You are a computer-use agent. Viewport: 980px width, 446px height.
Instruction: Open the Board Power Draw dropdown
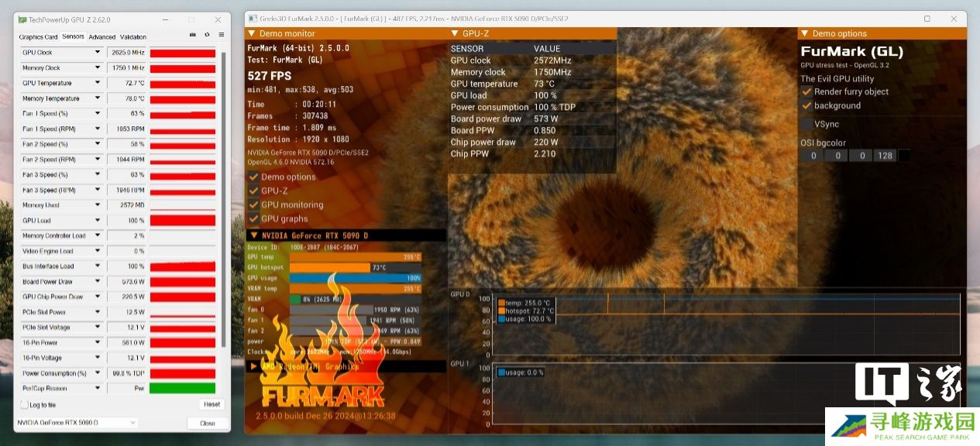coord(98,282)
